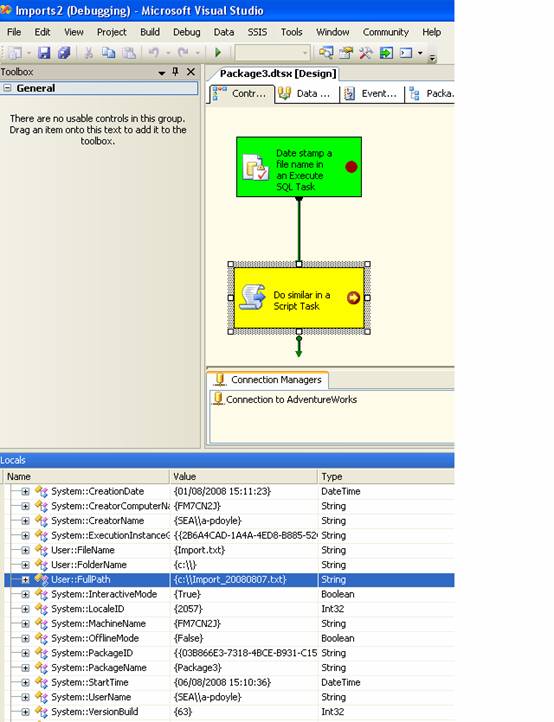
Task: Click the Redo arrow icon
Action: 183,53
